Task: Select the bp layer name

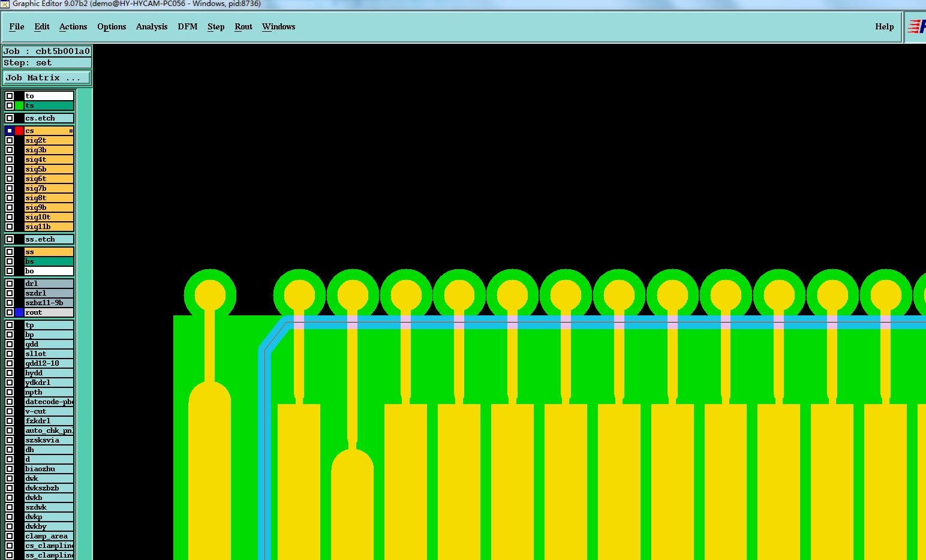Action: point(49,335)
